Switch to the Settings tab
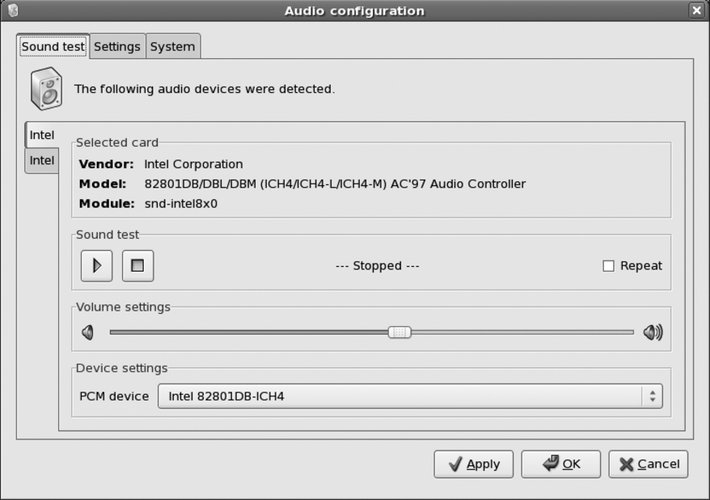 click(x=117, y=46)
